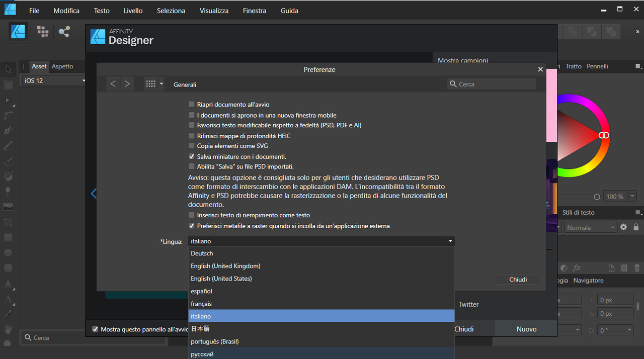Toggle Inserisci testo di riempimento come testo
This screenshot has width=644, height=359.
191,215
